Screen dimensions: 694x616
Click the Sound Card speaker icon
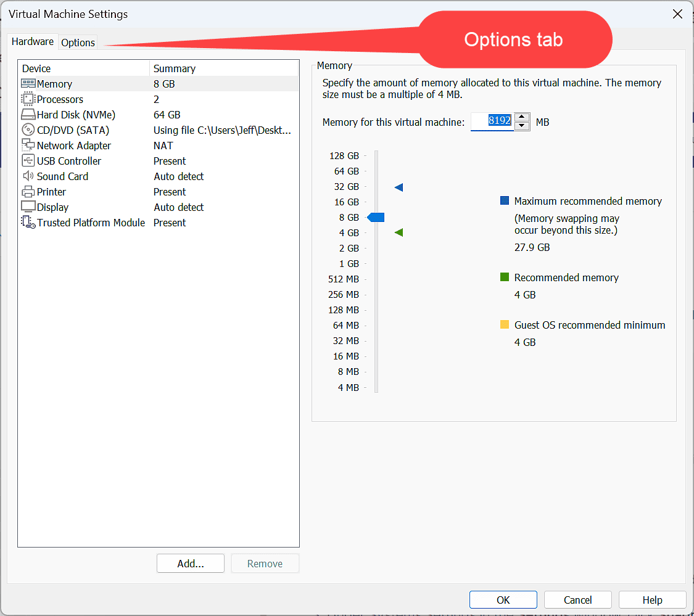click(26, 176)
